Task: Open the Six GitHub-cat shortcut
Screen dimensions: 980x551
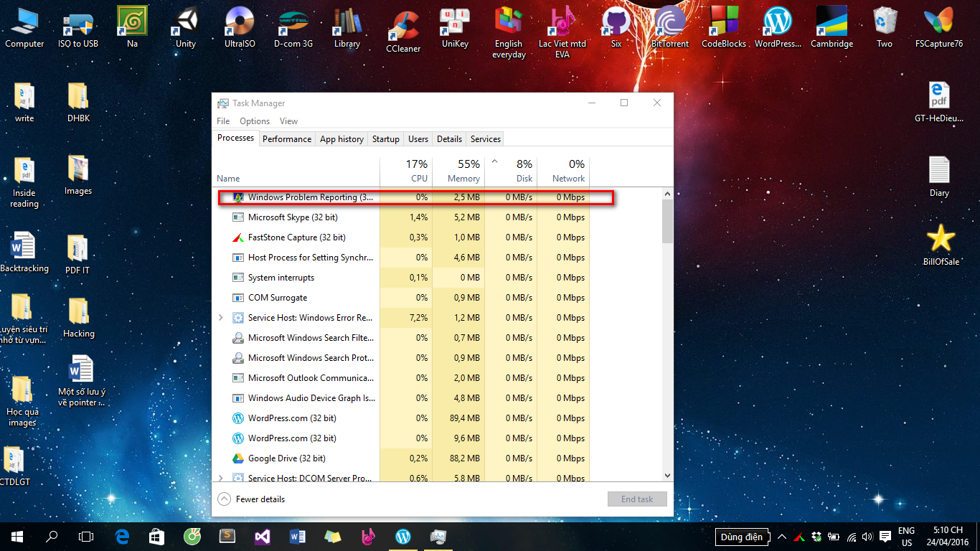Action: click(616, 27)
